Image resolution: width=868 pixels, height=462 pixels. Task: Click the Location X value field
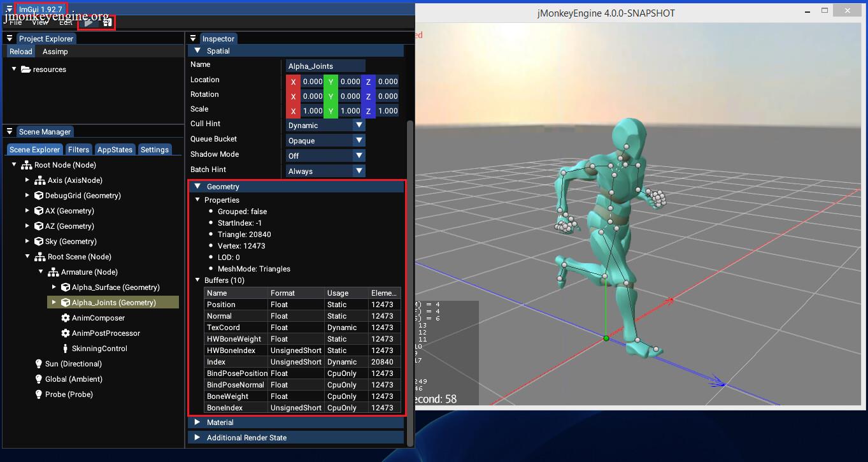(x=312, y=82)
